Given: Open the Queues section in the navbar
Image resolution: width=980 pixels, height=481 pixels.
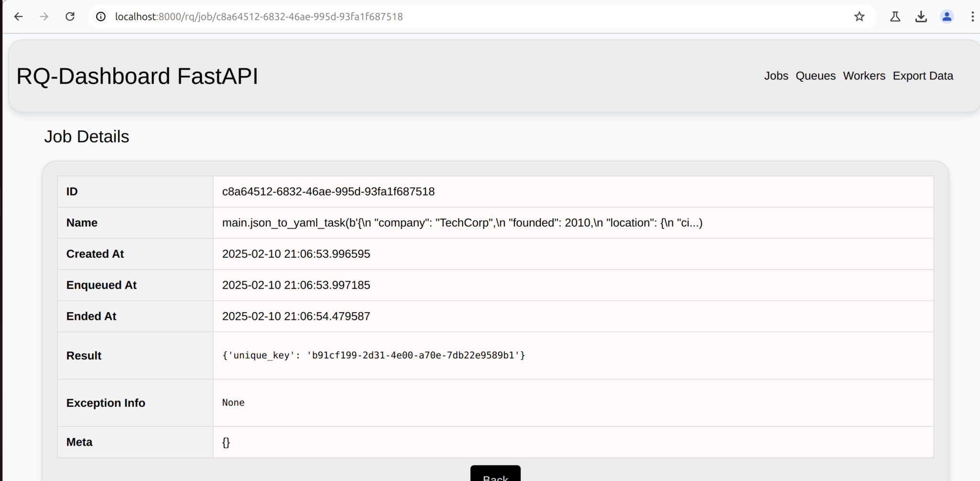Looking at the screenshot, I should [x=815, y=76].
